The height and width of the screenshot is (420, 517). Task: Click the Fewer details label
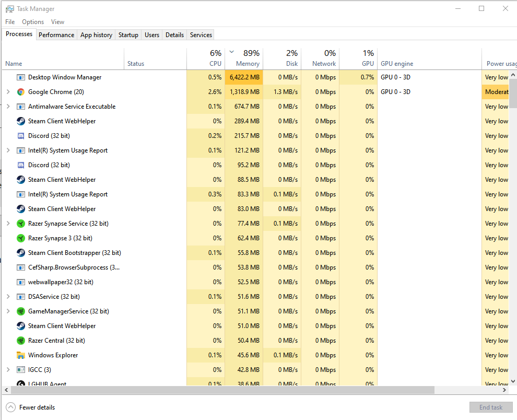pos(37,407)
